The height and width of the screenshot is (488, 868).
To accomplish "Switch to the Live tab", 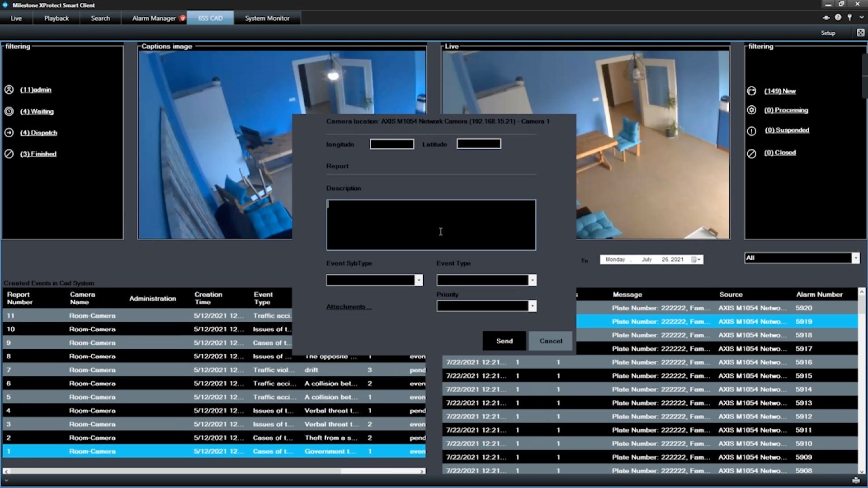I will [x=16, y=18].
